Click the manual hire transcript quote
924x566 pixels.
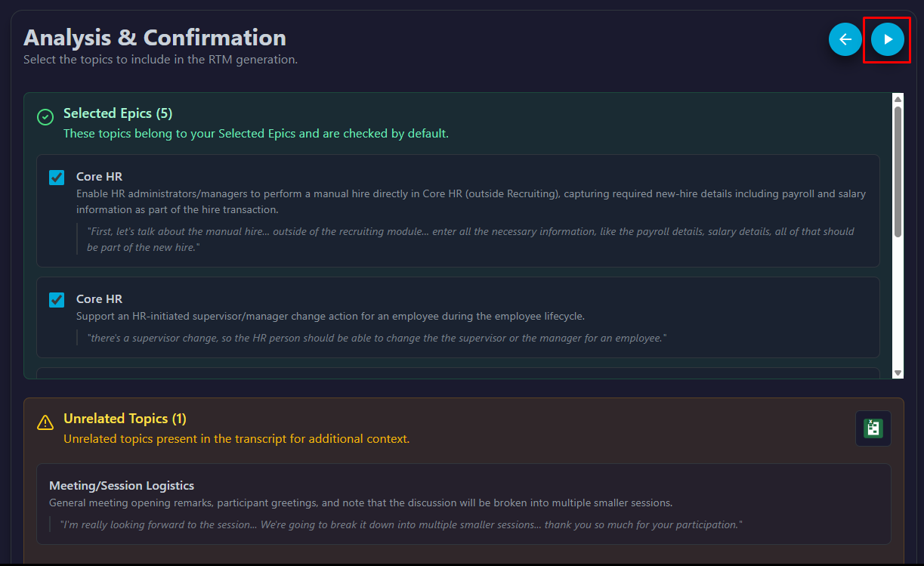[x=470, y=240]
